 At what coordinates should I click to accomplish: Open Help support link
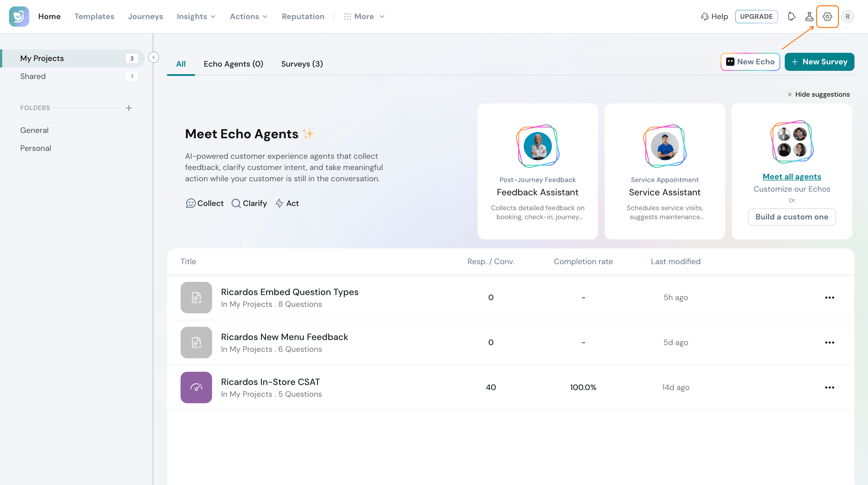(714, 17)
